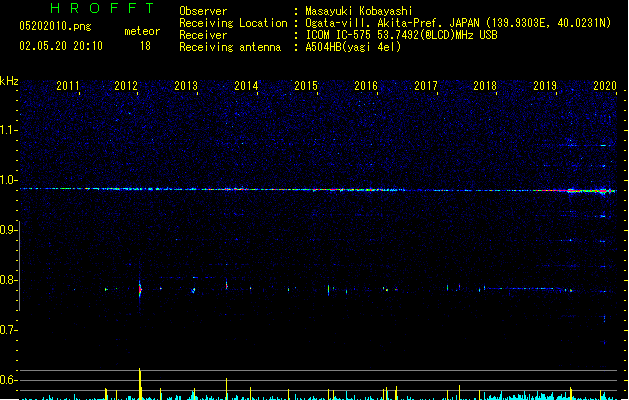This screenshot has height=400, width=629.
Task: Click the 2012 time axis label
Action: pos(126,86)
